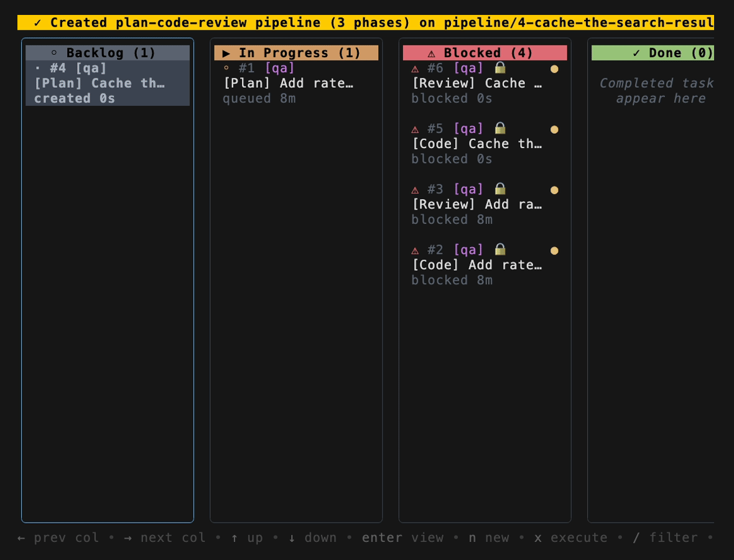
Task: Click the warning triangle beside task #3
Action: [415, 190]
